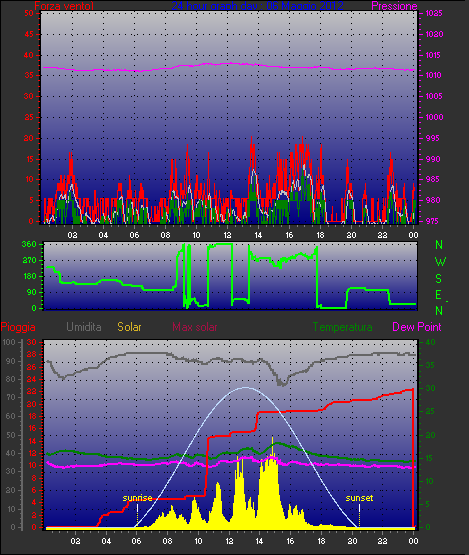
Task: Select the green 'Temperatura' legend label
Action: click(x=342, y=327)
